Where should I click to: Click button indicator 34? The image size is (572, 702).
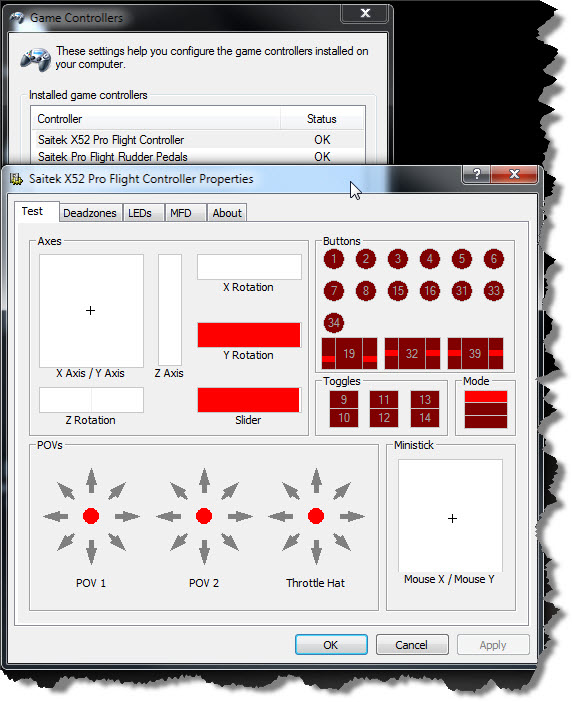pyautogui.click(x=333, y=323)
